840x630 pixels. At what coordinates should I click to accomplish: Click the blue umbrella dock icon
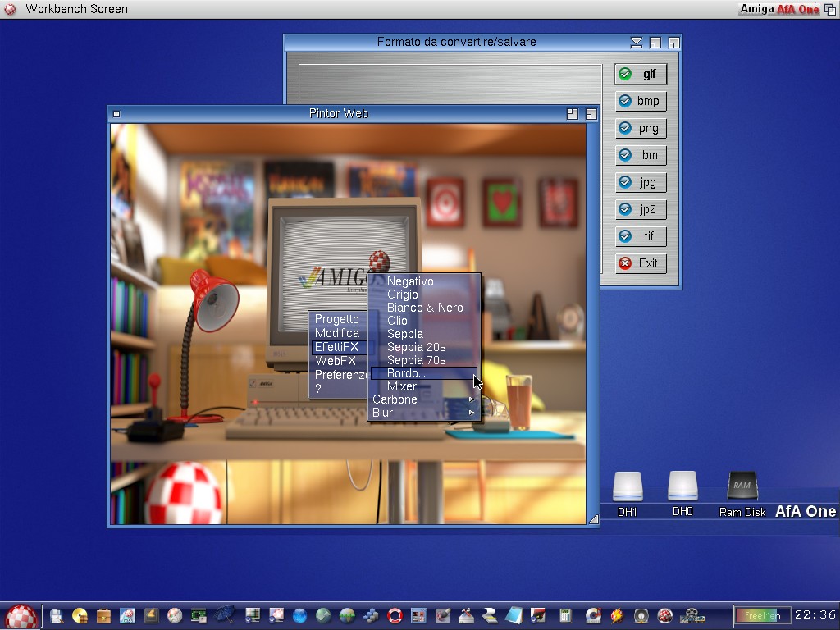click(222, 615)
